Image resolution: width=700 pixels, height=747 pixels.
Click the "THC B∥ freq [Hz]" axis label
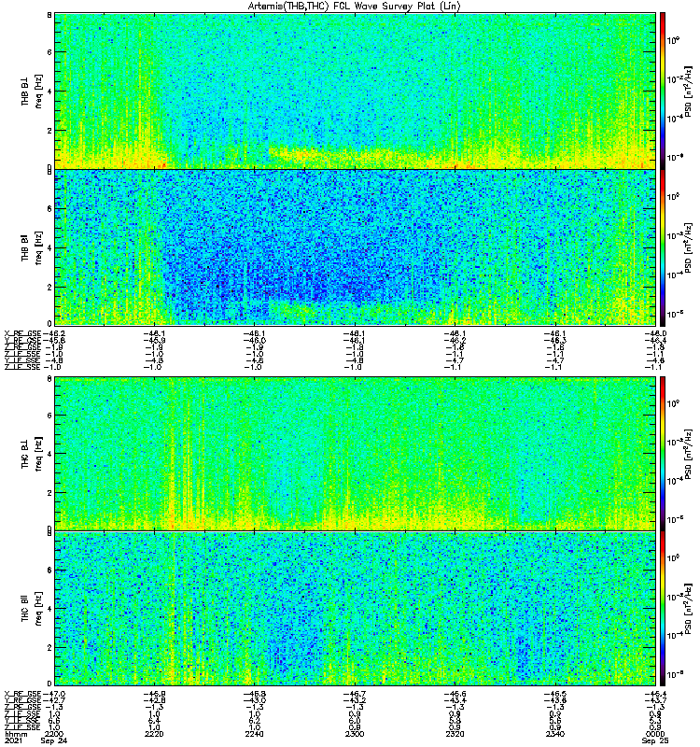(32, 609)
